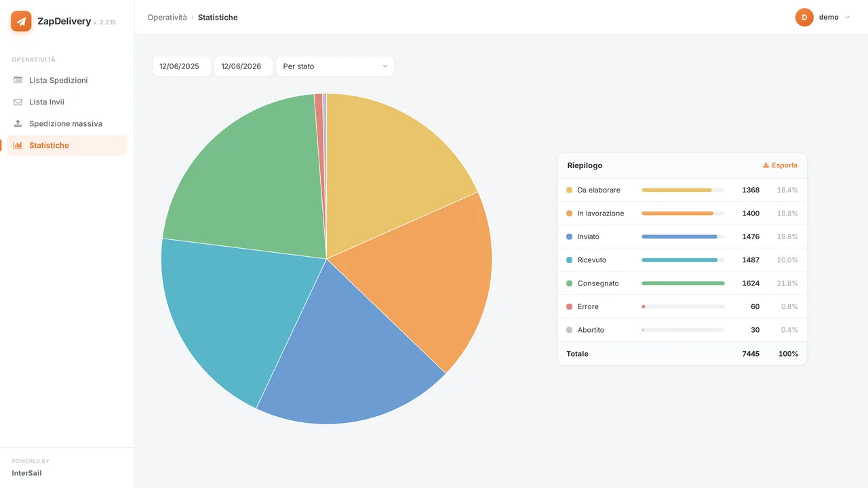The image size is (868, 488).
Task: Click the Statistiche bar chart icon
Action: [x=18, y=145]
